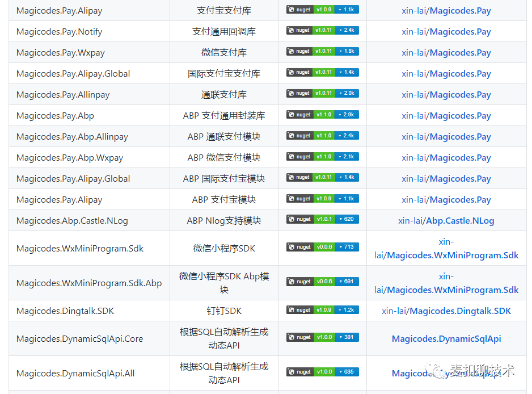Click the ABP Nlog支持模块 description
This screenshot has height=394, width=532.
click(224, 221)
